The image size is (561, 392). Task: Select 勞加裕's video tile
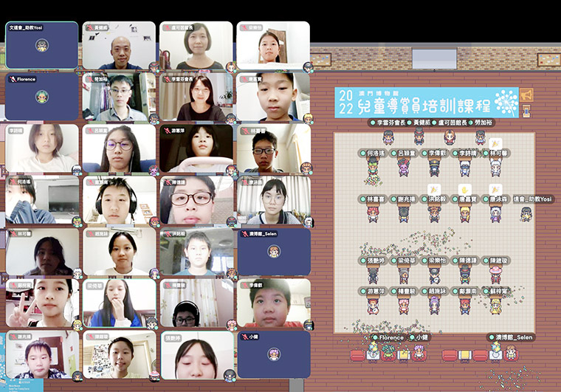tap(119, 97)
